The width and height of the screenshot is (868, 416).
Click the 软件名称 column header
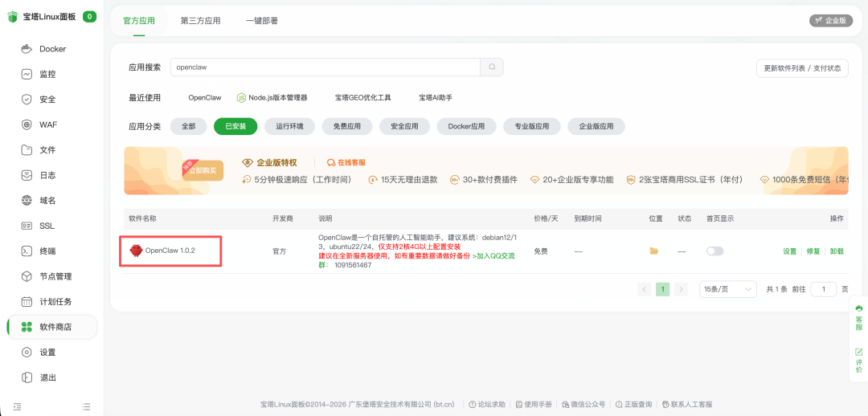tap(143, 218)
